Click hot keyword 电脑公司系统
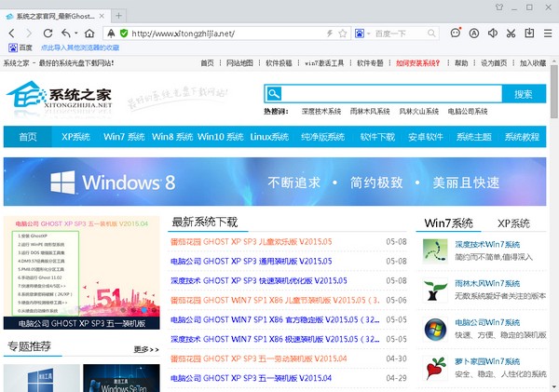The width and height of the screenshot is (559, 392). [468, 112]
